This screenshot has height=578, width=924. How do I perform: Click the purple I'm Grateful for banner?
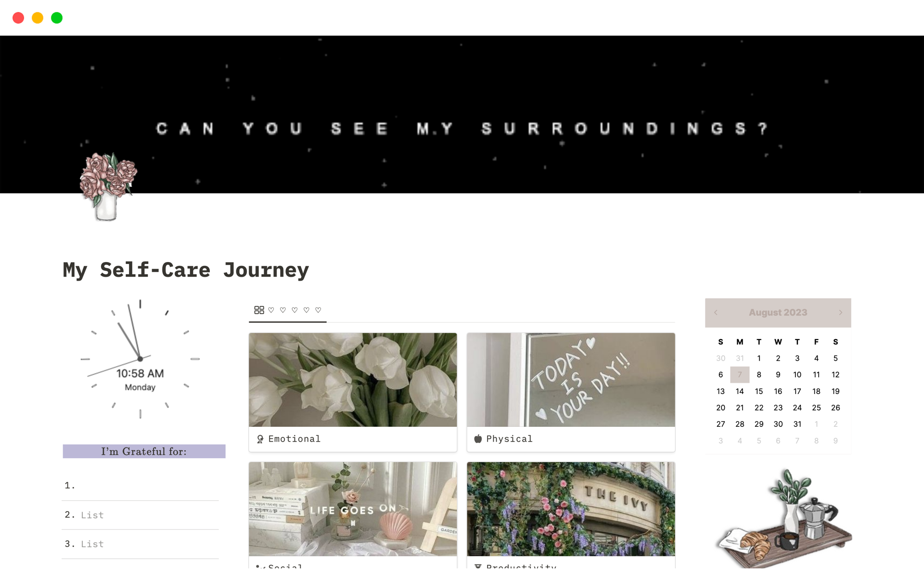tap(144, 451)
